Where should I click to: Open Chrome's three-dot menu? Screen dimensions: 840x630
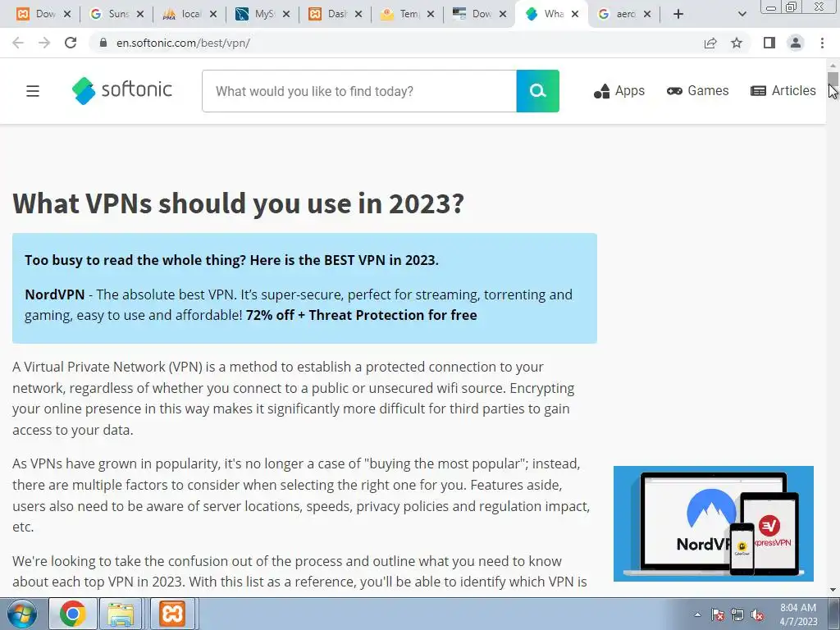pyautogui.click(x=822, y=43)
